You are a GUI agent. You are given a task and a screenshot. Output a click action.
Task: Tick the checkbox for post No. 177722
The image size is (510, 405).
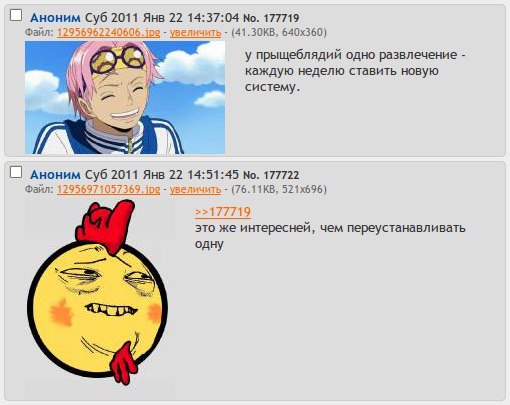point(16,172)
